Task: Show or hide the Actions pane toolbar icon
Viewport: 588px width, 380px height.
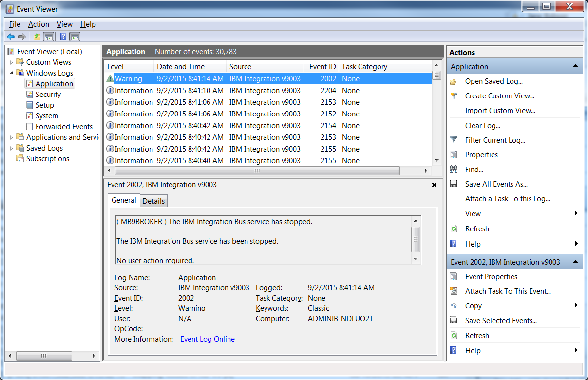Action: tap(74, 37)
